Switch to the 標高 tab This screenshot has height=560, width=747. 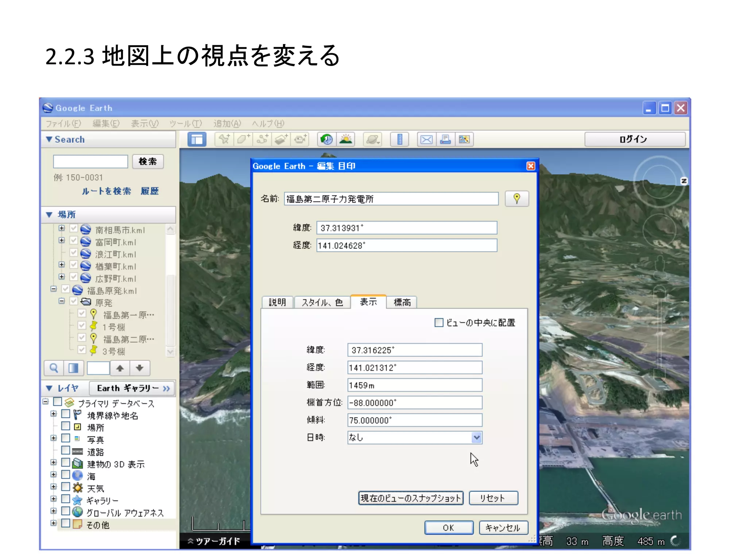pos(402,302)
